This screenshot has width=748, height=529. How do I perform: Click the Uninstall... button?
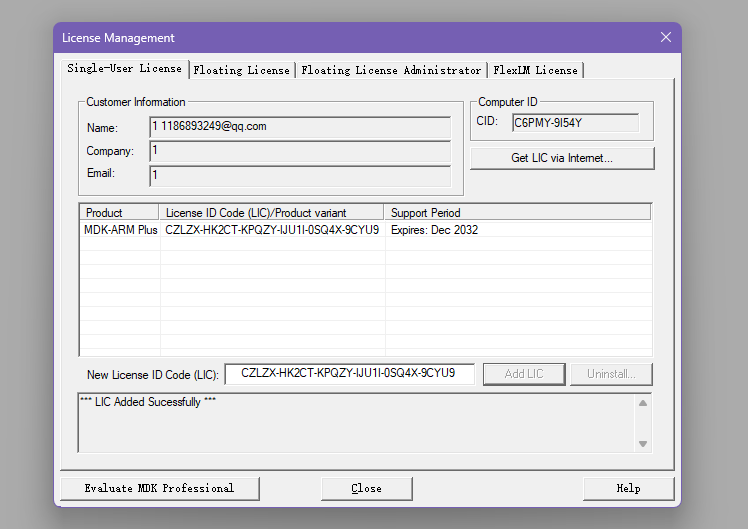pyautogui.click(x=611, y=374)
